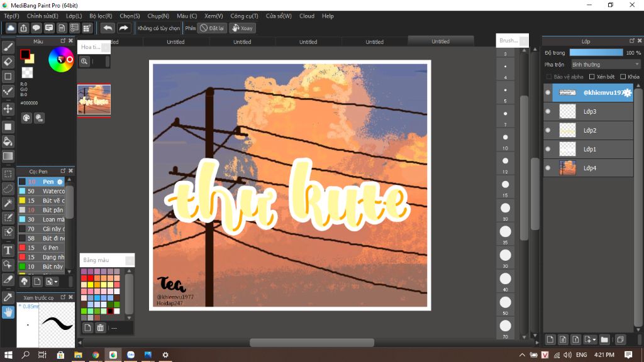
Task: Add a new brush in brush panel
Action: pos(37,282)
